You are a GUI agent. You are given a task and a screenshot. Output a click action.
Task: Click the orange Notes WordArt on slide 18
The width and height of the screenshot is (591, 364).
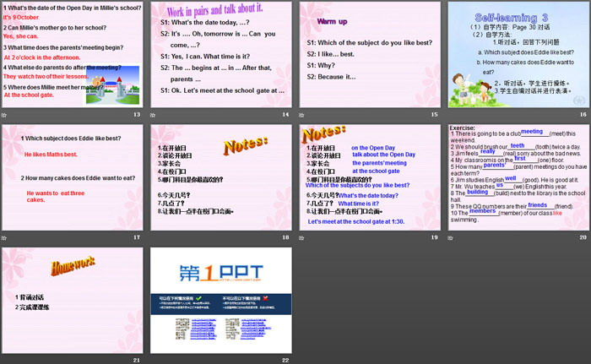click(245, 149)
